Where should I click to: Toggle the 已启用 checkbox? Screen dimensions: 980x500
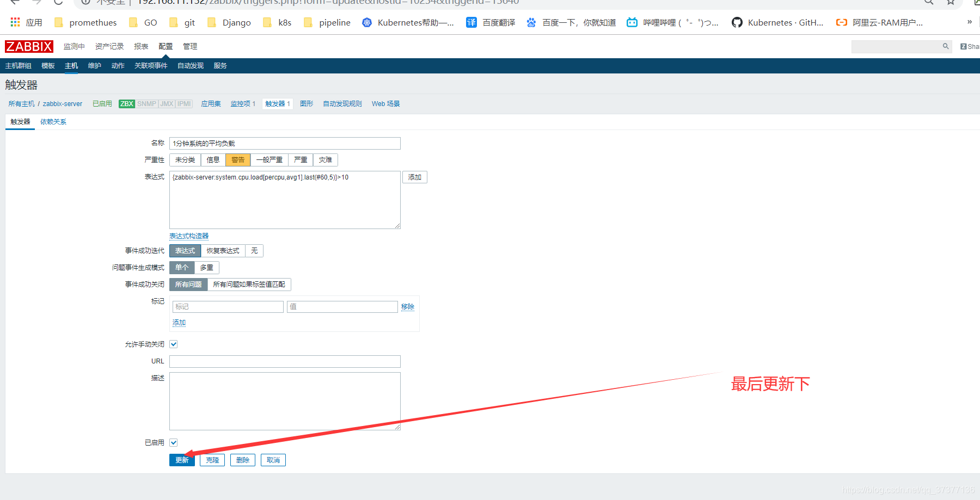(174, 443)
